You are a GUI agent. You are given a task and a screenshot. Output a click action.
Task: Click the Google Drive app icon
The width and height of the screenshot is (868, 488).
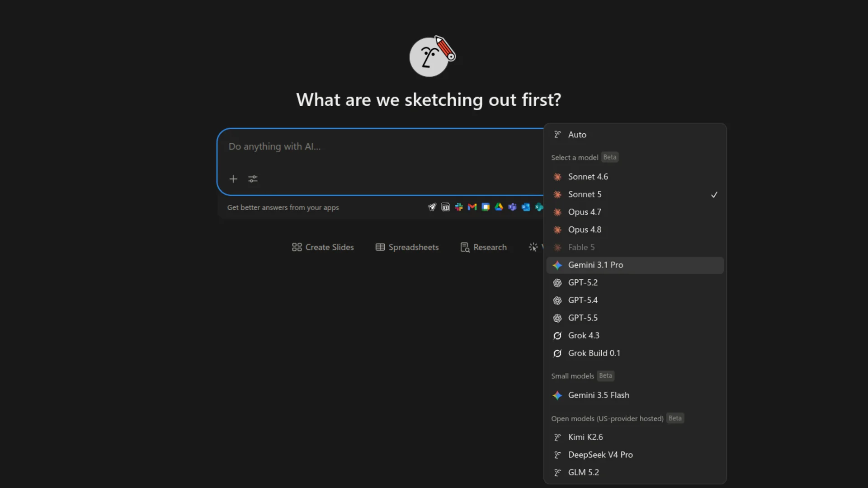pos(499,207)
